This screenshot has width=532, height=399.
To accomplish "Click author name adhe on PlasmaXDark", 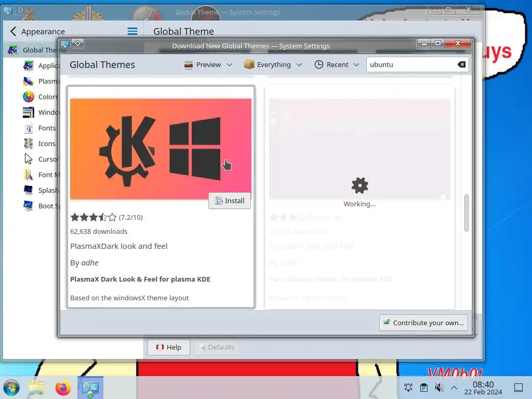I will pyautogui.click(x=90, y=263).
